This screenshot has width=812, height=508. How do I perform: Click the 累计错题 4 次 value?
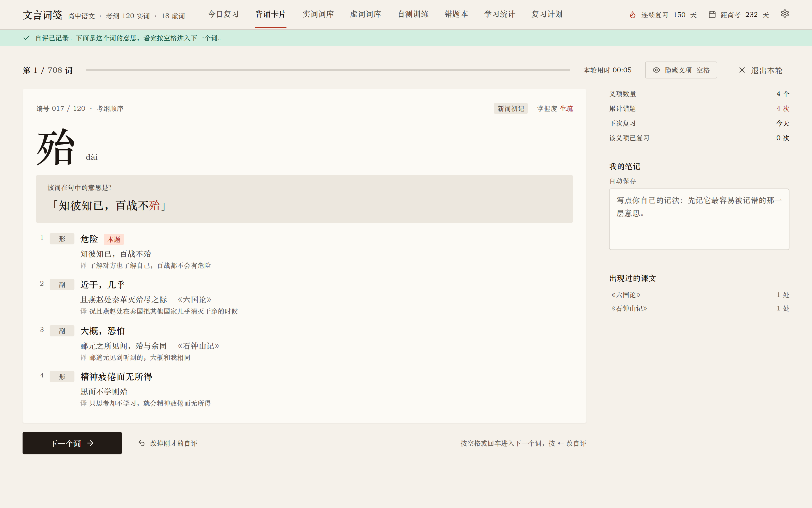pyautogui.click(x=782, y=109)
